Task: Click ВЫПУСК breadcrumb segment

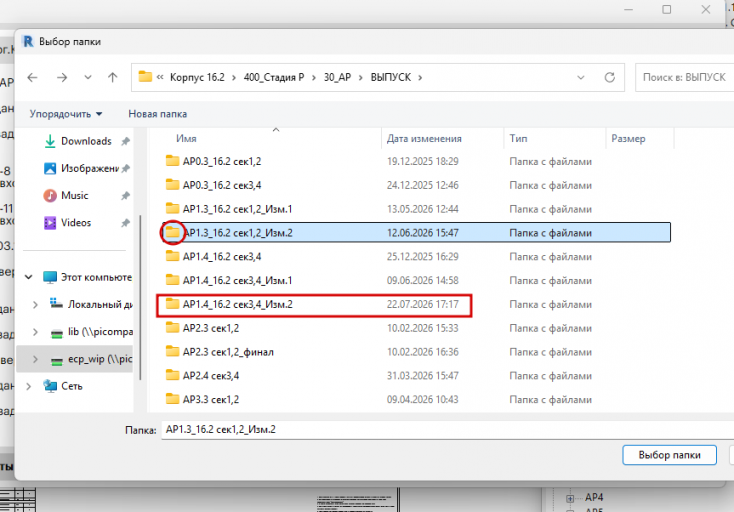Action: [x=391, y=77]
